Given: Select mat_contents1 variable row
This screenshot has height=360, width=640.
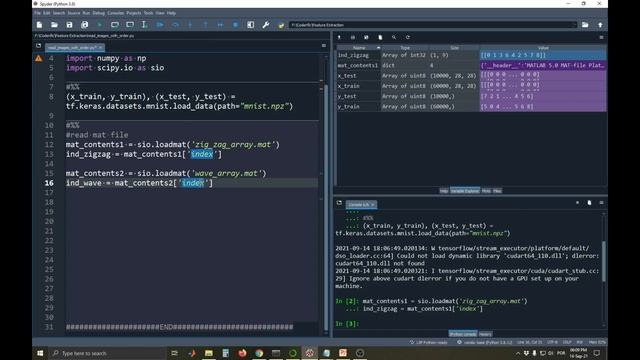Looking at the screenshot, I should [471, 65].
